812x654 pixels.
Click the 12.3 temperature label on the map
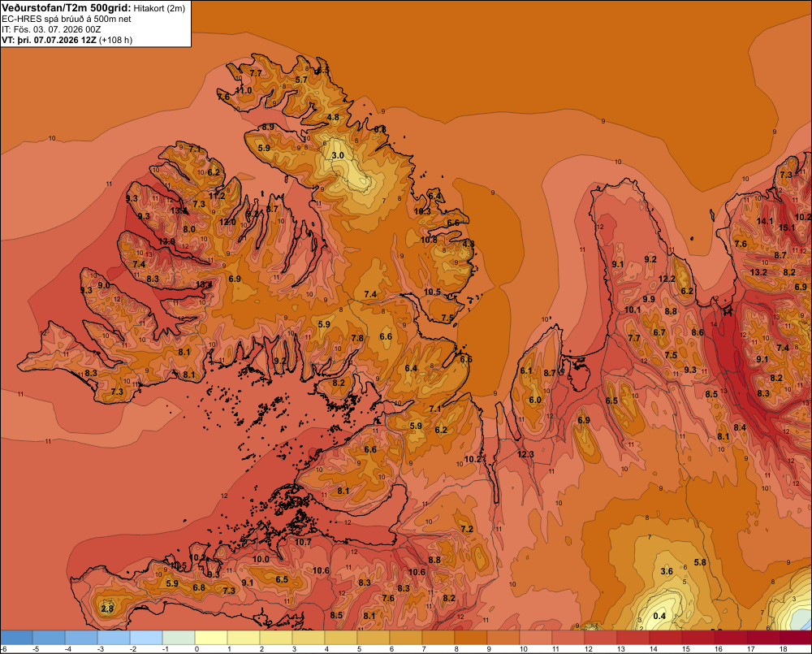[x=525, y=454]
